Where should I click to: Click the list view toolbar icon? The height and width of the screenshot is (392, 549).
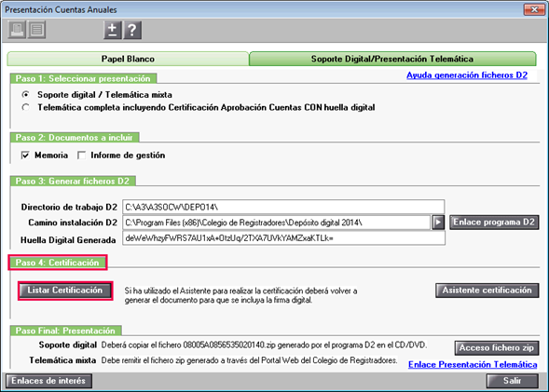(x=36, y=30)
